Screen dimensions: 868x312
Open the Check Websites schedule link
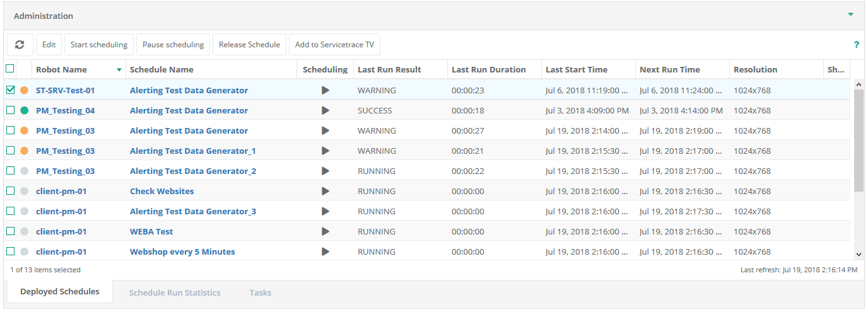(161, 191)
